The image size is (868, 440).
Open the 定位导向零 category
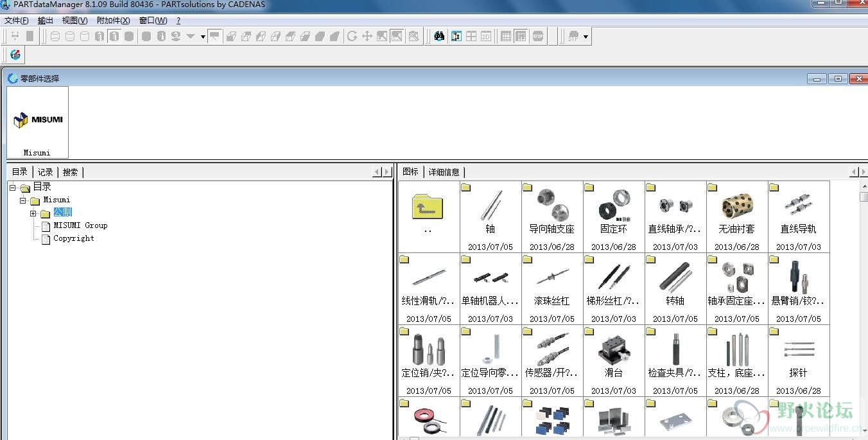point(490,360)
